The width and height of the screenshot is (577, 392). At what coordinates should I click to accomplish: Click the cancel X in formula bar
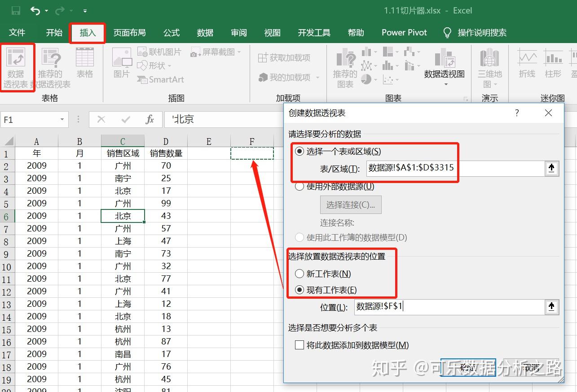101,119
